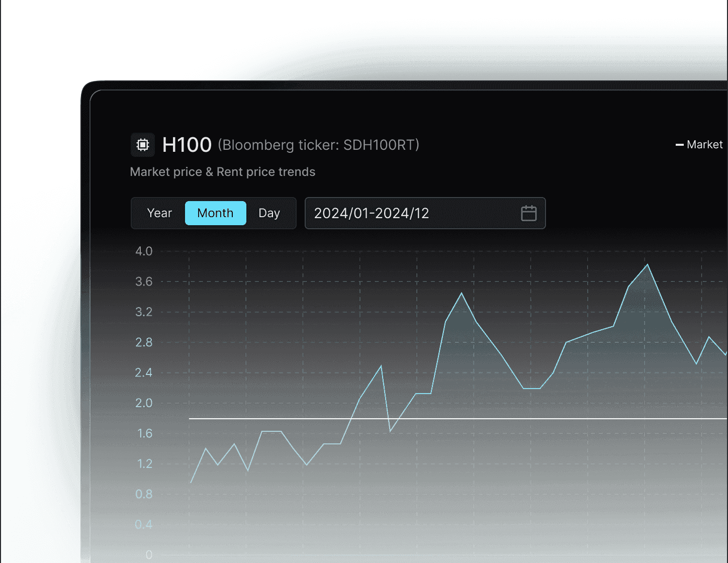Click the 3.6 y-axis label

pos(144,281)
